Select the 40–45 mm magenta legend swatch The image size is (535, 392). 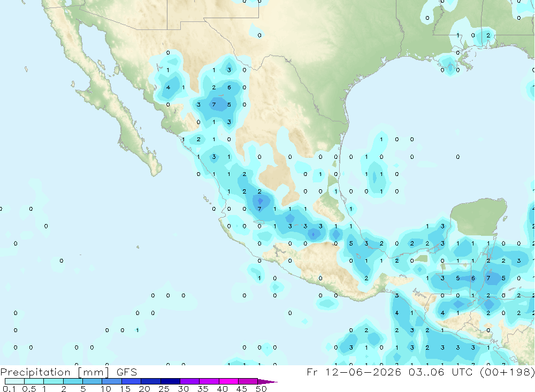[x=228, y=381]
